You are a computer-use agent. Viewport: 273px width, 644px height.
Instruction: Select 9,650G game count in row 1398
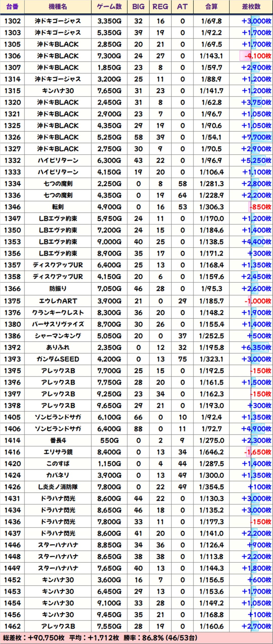[x=109, y=406]
